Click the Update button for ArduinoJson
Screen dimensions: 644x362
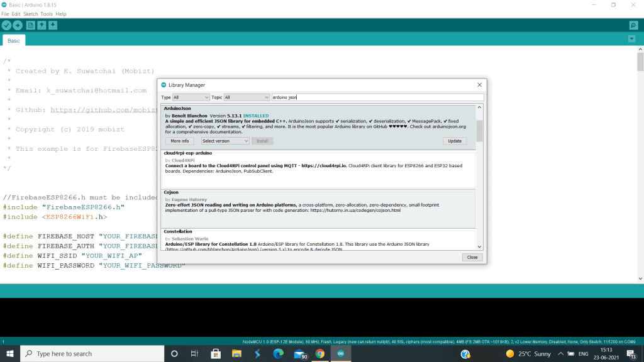pos(455,141)
